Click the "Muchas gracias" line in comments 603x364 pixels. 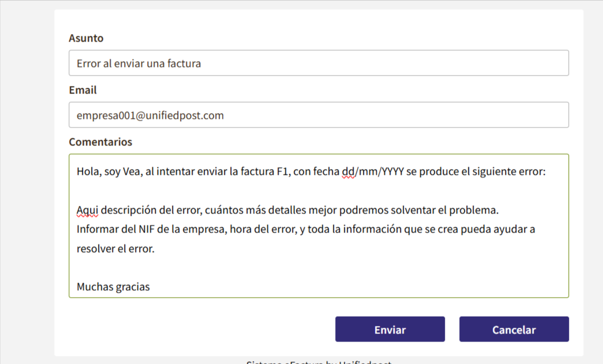(x=113, y=287)
